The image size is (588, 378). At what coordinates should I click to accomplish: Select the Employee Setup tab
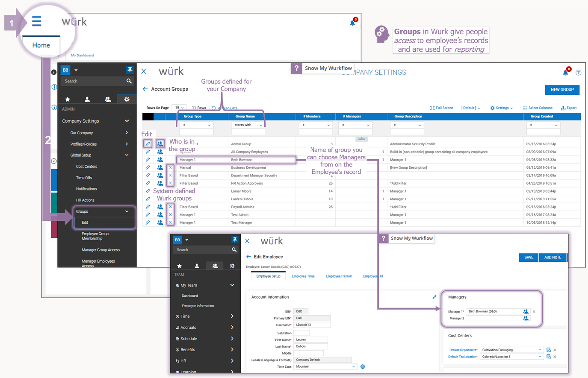coord(269,276)
